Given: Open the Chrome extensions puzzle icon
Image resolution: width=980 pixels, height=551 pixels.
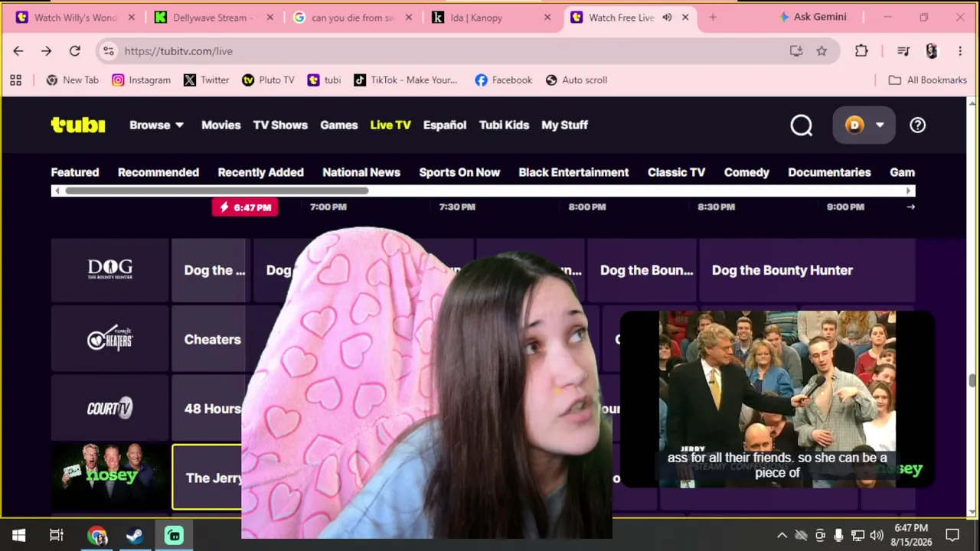Looking at the screenshot, I should coord(861,51).
